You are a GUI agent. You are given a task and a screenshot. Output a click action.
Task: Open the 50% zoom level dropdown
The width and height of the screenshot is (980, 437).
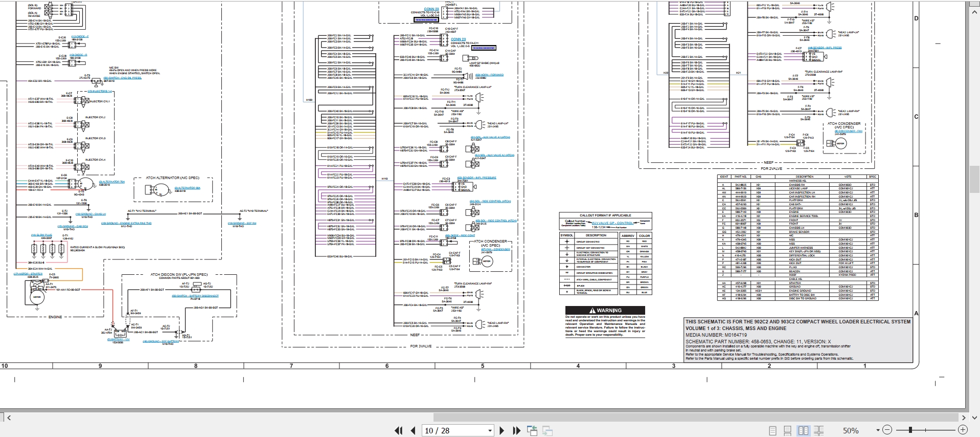(878, 431)
